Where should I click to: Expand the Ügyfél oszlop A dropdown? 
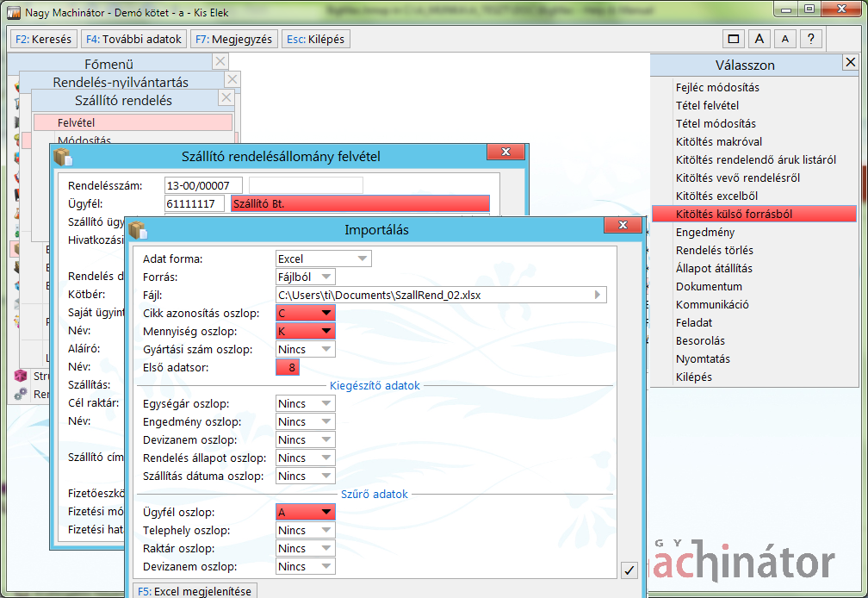point(306,512)
